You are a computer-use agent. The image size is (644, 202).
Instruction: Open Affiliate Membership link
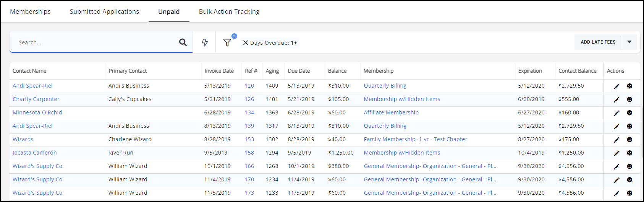pyautogui.click(x=391, y=112)
